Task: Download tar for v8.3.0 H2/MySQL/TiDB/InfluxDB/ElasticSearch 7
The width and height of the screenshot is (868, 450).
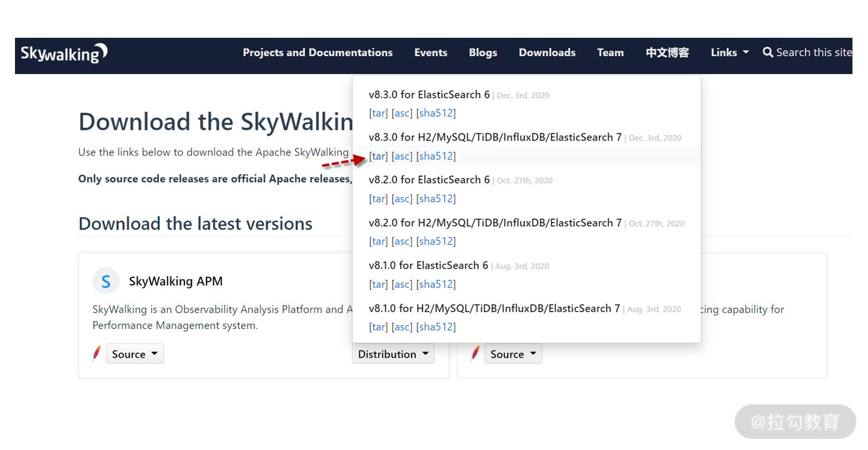Action: pos(379,156)
